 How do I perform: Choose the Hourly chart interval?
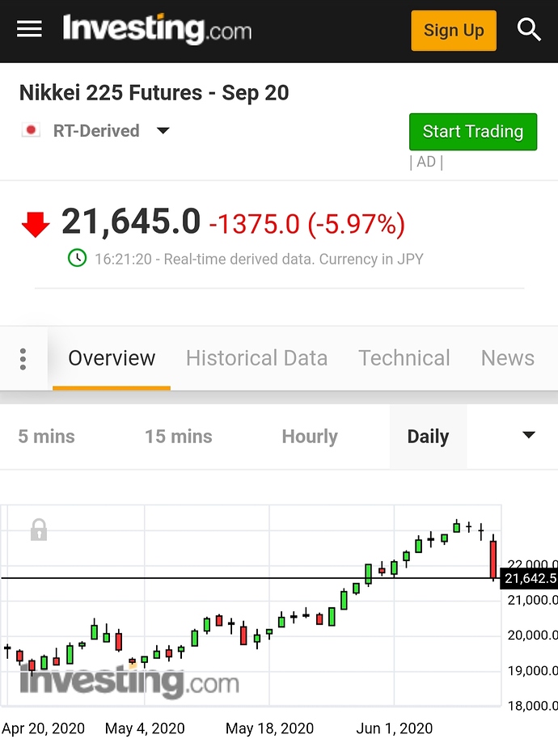coord(310,437)
